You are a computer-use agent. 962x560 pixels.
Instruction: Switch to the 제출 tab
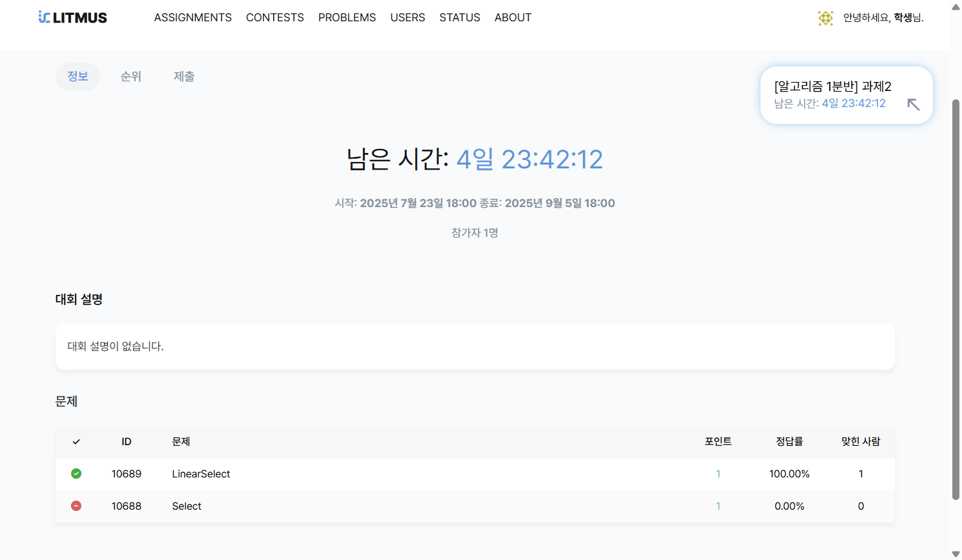coord(184,76)
